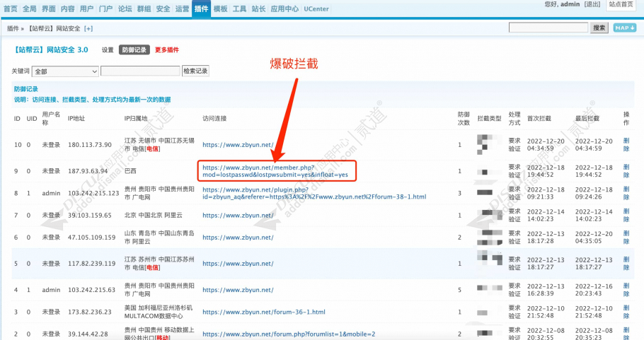
Task: Click the 2022-12-14 14:02:23 first-block time
Action: pos(546,216)
